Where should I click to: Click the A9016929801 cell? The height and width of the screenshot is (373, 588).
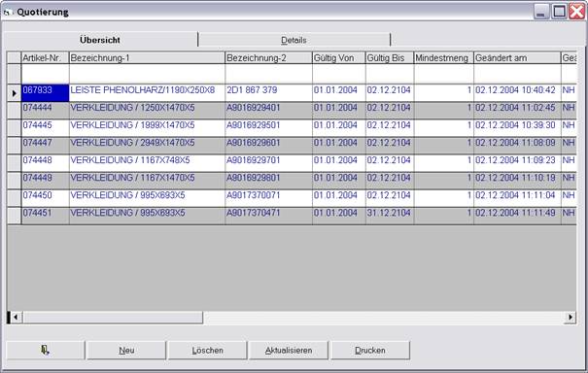[x=268, y=181]
